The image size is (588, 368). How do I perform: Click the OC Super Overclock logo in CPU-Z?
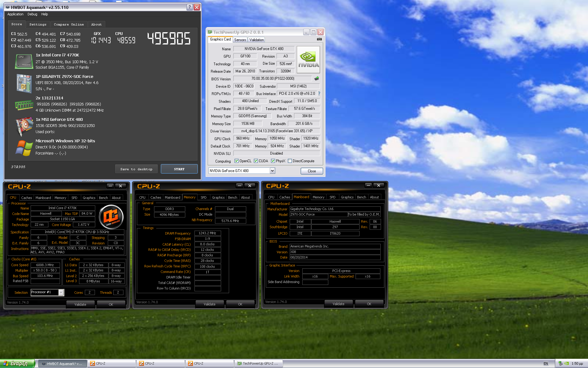coord(111,217)
